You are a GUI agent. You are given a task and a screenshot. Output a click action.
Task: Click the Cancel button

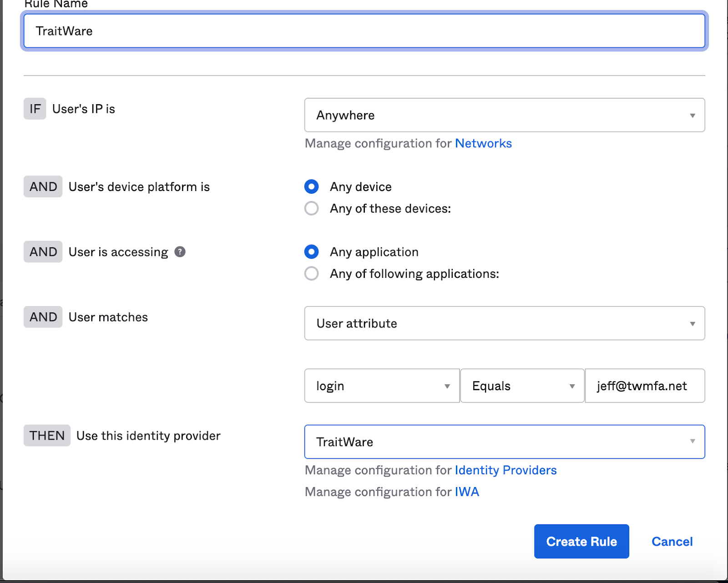click(x=672, y=541)
